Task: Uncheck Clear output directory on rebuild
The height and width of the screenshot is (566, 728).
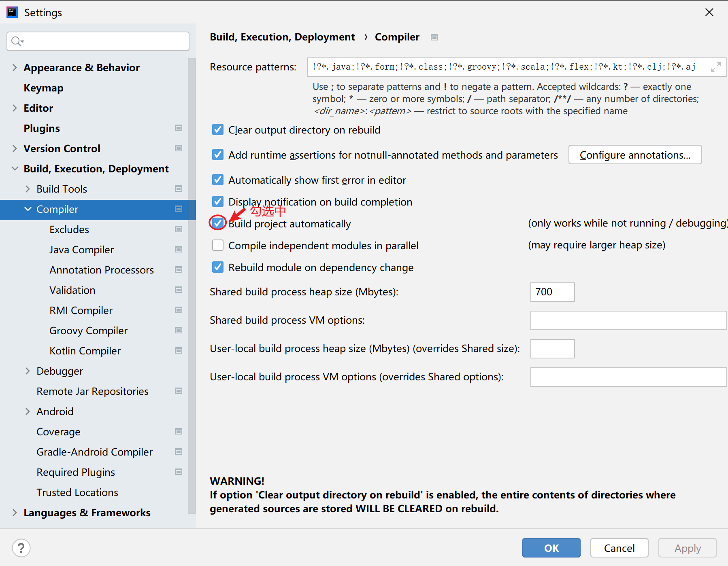Action: [218, 130]
